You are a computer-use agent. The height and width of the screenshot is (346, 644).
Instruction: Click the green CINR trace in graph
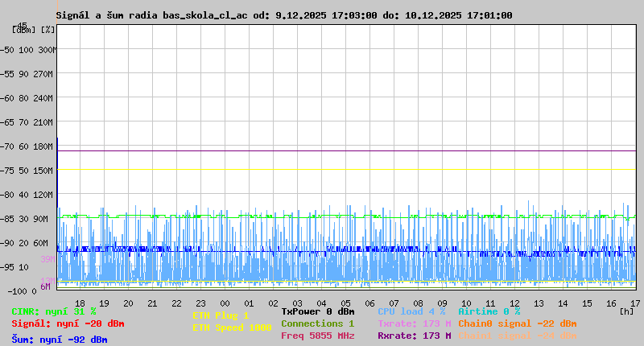[347, 216]
